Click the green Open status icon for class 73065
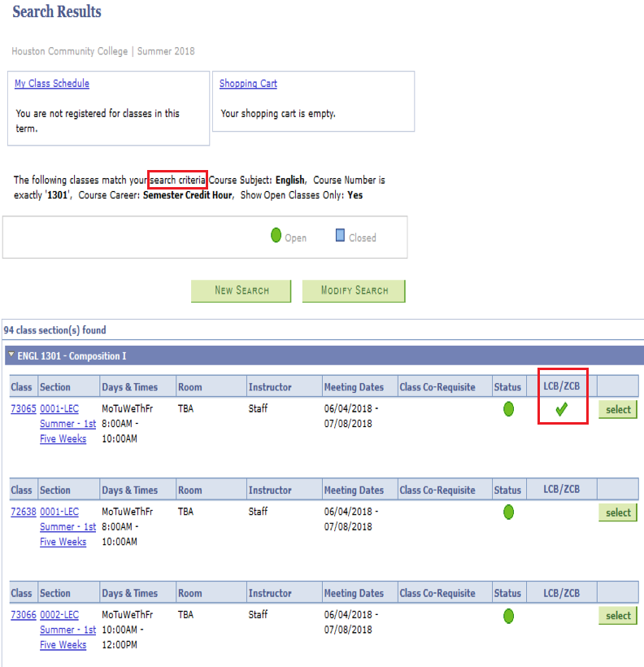This screenshot has height=667, width=644. tap(508, 409)
